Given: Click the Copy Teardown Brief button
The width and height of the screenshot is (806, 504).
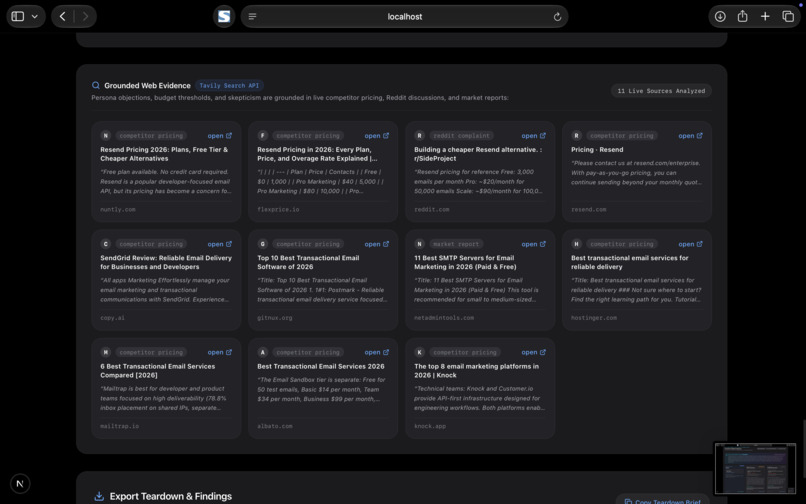Looking at the screenshot, I should tap(662, 501).
